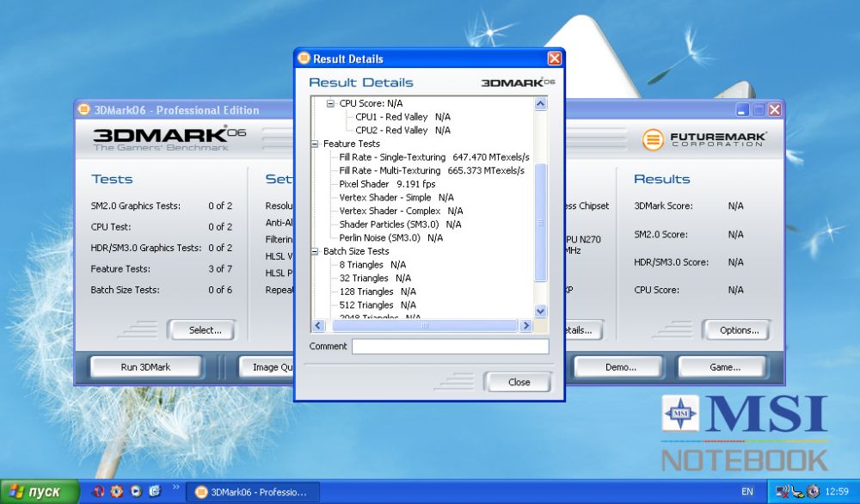Click the 'Result Details' heading text in dialog
Viewport: 860px width, 504px height.
[x=361, y=83]
